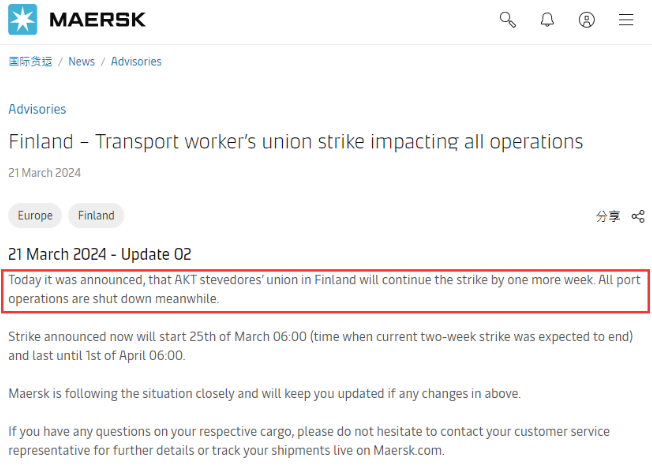Click the Advisories category label above title
Viewport: 652px width, 468px height.
[x=37, y=109]
